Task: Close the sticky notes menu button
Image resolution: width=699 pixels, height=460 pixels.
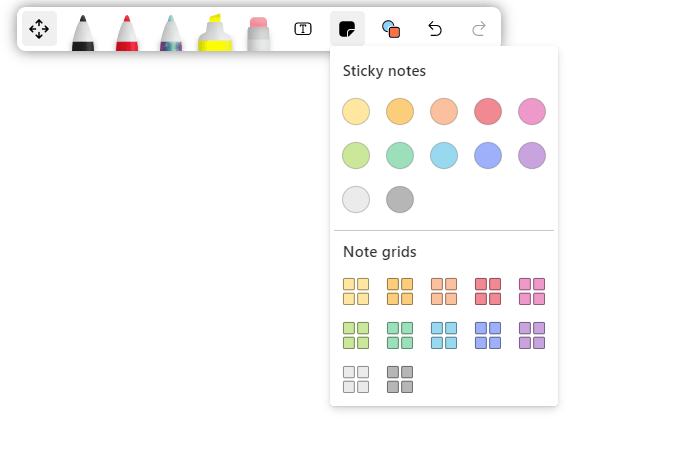Action: pos(347,29)
